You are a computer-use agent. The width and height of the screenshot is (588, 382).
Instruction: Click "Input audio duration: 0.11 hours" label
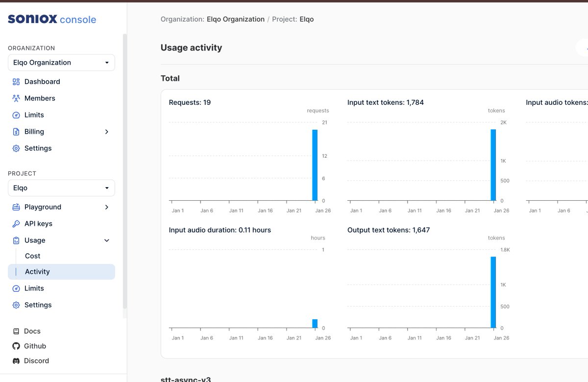(220, 230)
